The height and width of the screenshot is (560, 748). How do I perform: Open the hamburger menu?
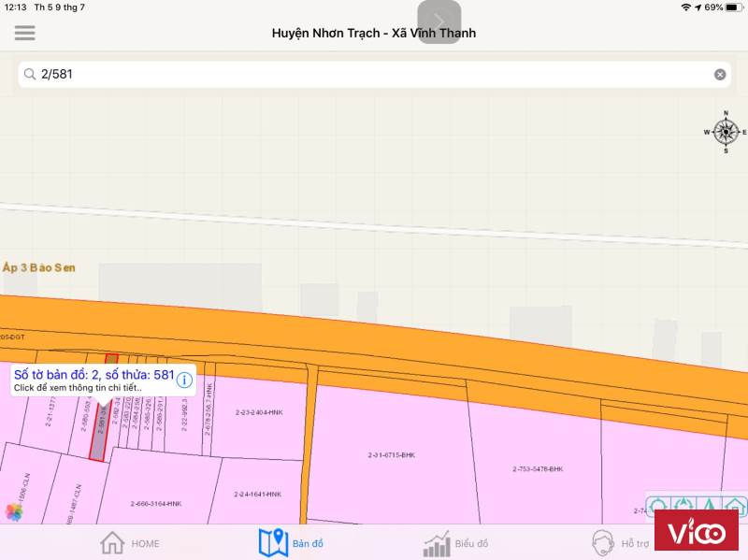tap(25, 33)
